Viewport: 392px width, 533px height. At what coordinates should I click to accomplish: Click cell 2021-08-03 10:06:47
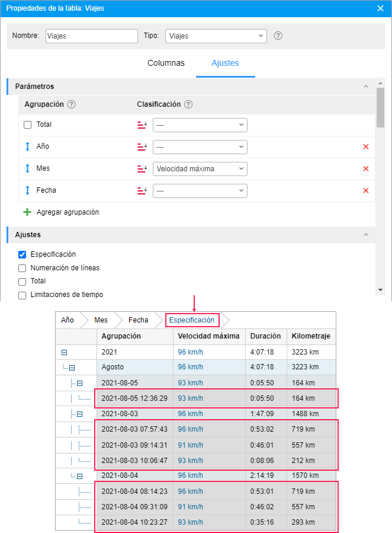pos(134,461)
